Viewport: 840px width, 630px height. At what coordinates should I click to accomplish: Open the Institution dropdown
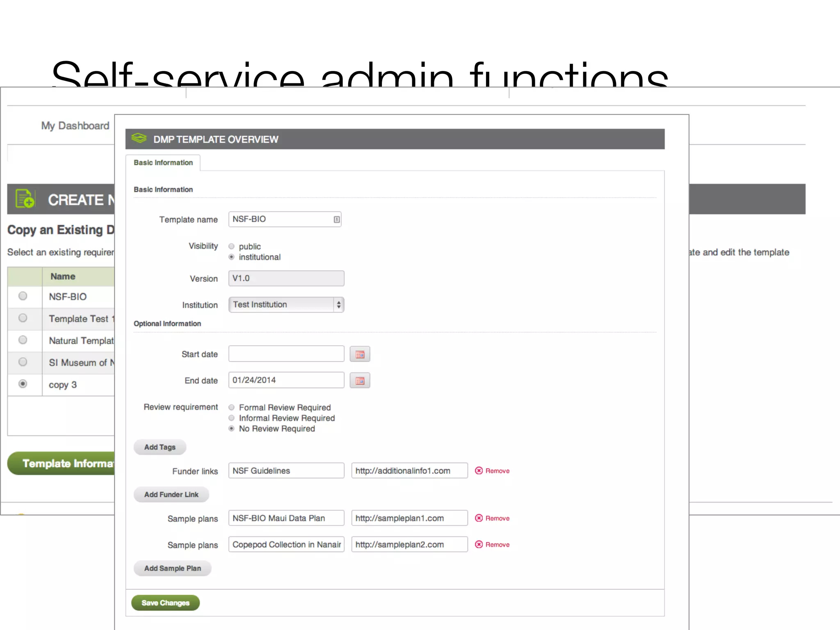286,305
